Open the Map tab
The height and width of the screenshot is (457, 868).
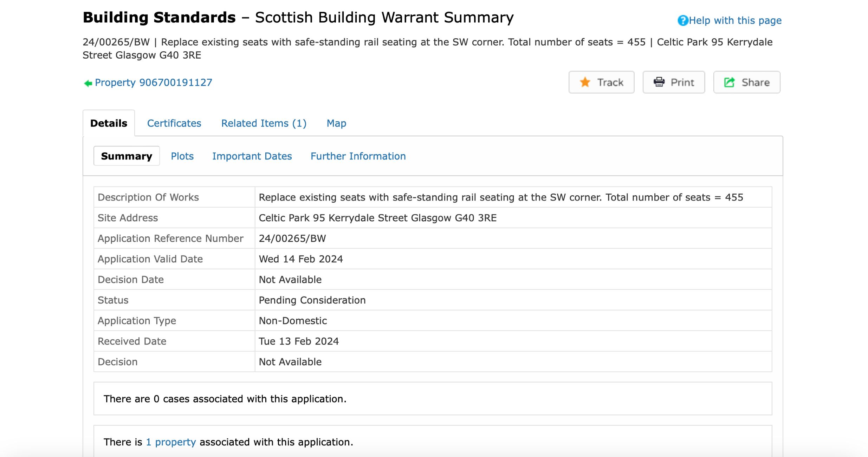coord(336,123)
